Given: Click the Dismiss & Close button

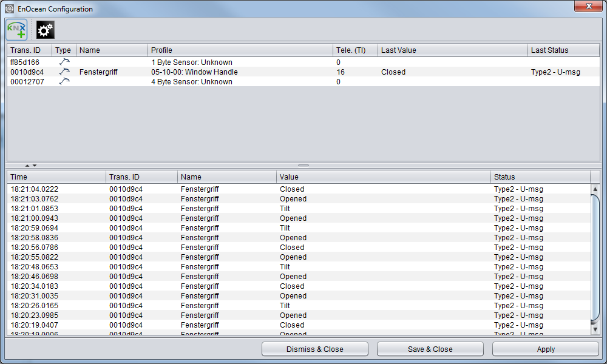Looking at the screenshot, I should (x=314, y=349).
